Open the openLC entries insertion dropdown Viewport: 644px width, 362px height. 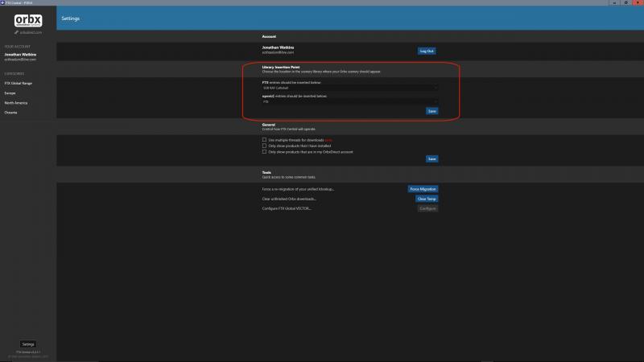(x=350, y=101)
